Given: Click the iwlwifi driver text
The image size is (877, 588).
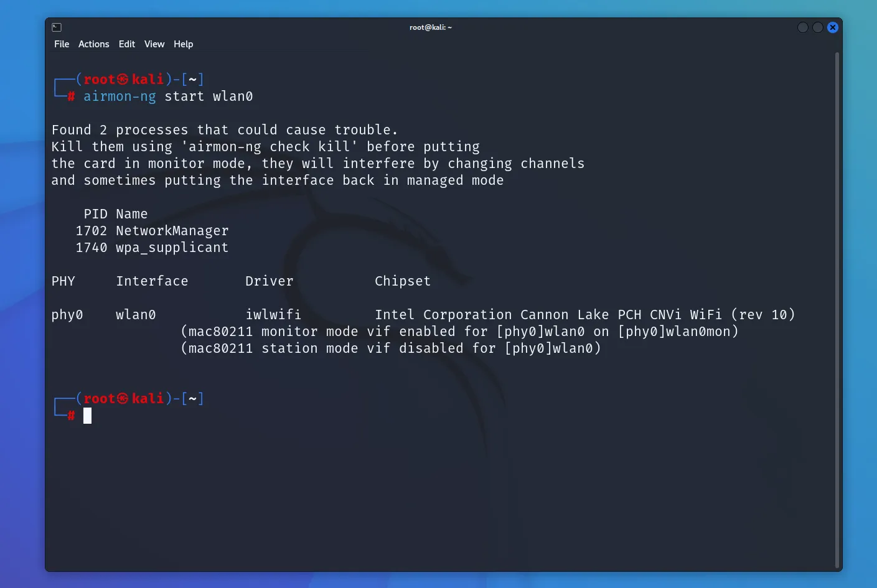Looking at the screenshot, I should [273, 314].
